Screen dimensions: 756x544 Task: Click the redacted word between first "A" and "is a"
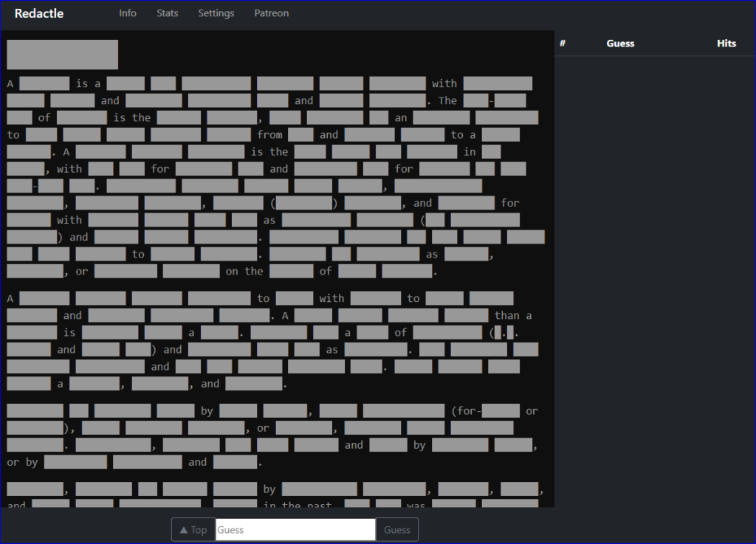(x=44, y=83)
